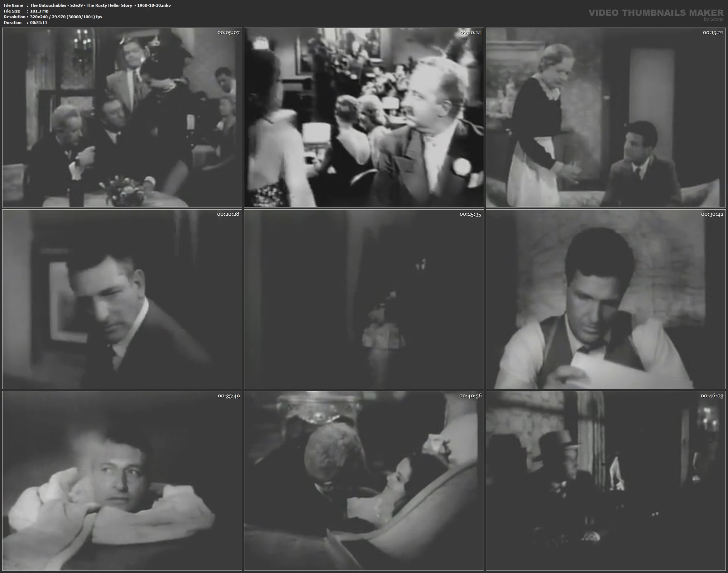
Task: Click the duration value 00:51:11
Action: click(39, 23)
